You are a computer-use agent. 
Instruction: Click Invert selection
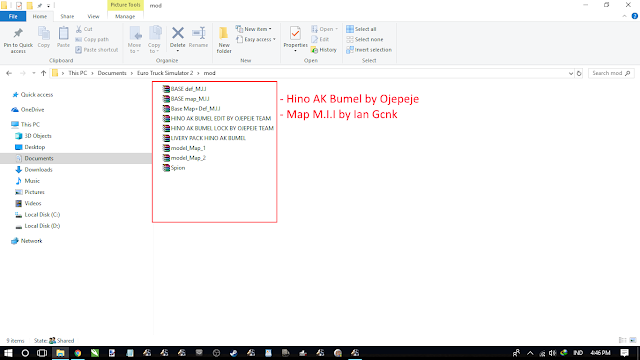pos(369,50)
